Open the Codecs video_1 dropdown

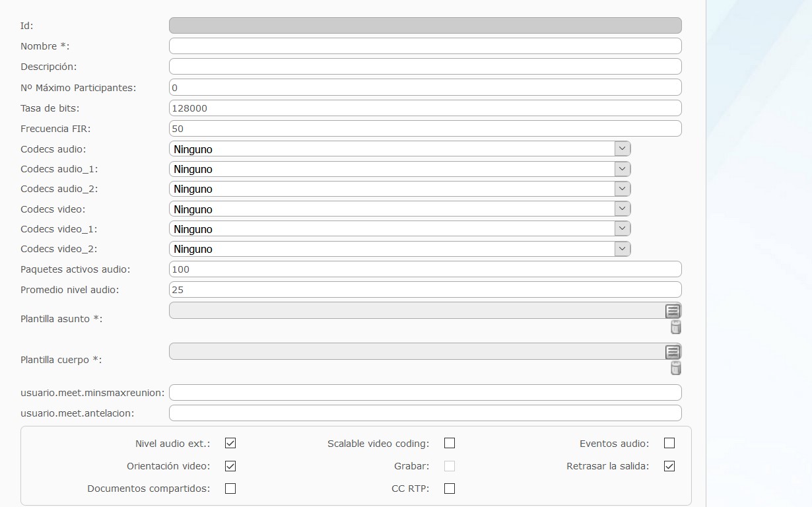point(400,229)
